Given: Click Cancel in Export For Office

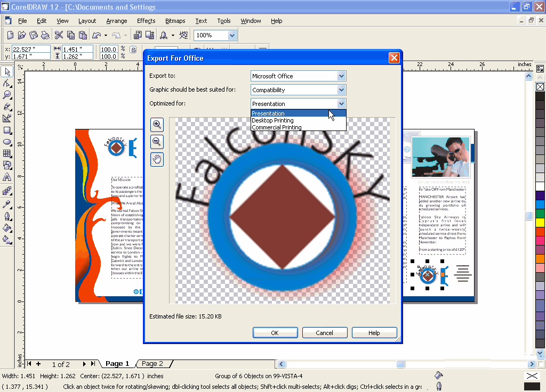Looking at the screenshot, I should (x=325, y=333).
